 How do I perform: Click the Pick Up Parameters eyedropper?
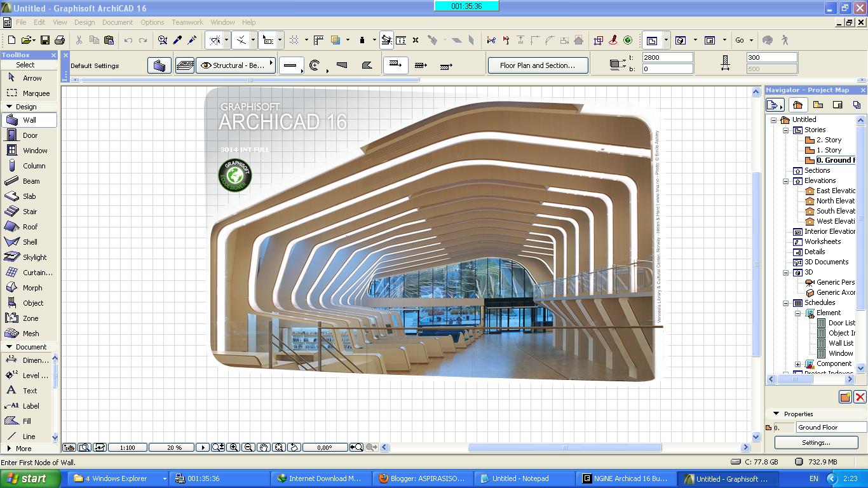tap(177, 40)
